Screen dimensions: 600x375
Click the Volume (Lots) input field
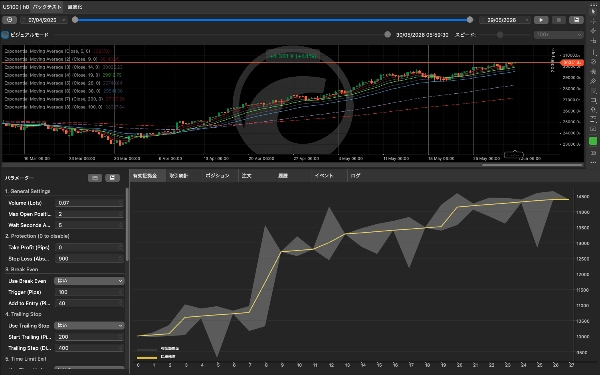89,203
